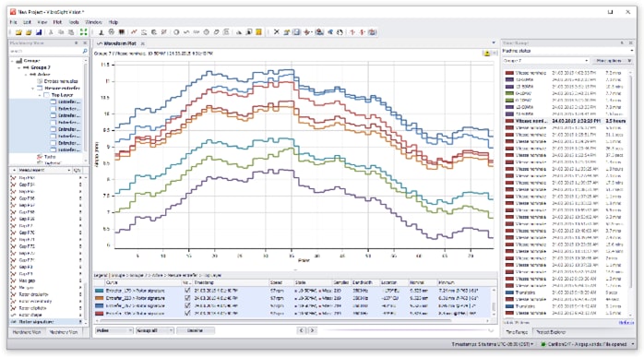Image resolution: width=644 pixels, height=358 pixels.
Task: Click the next arrow button below the legend
Action: point(312,330)
